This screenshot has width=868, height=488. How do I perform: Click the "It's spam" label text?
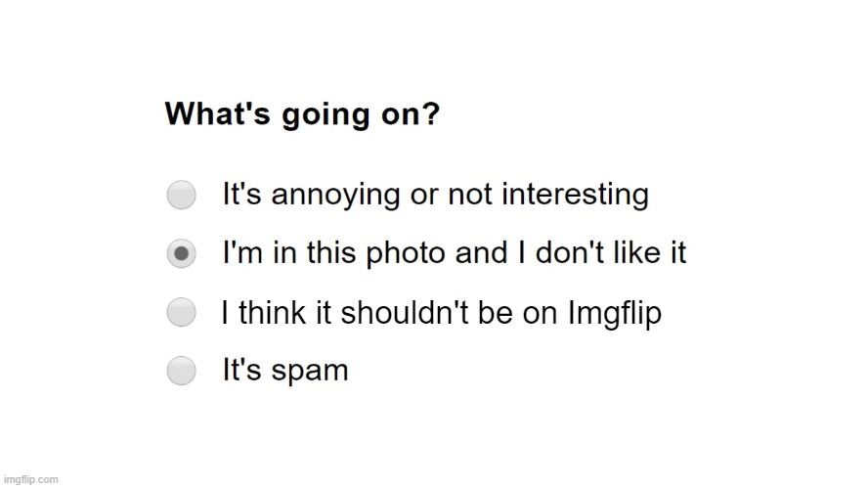[285, 371]
